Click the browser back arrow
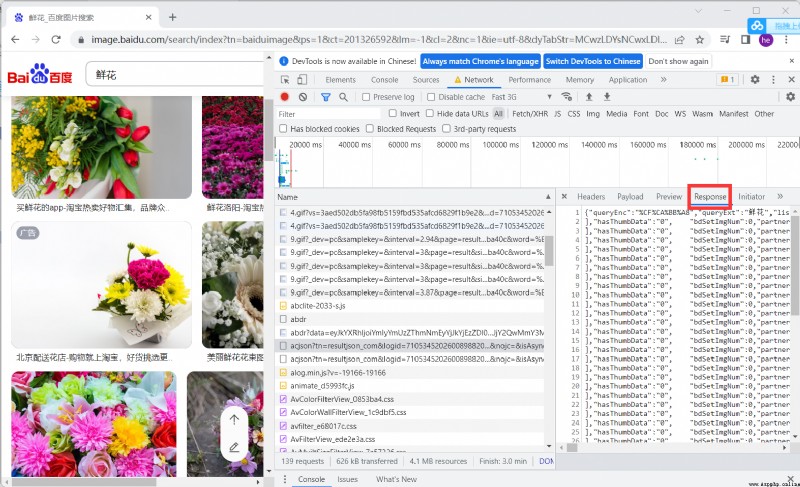This screenshot has width=800, height=487. (x=15, y=39)
